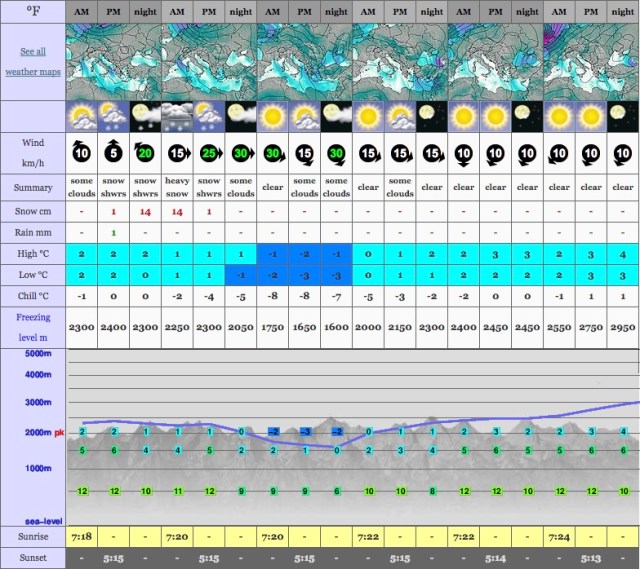
Task: Click weather icon above the wind 25 symbol
Action: point(209,116)
